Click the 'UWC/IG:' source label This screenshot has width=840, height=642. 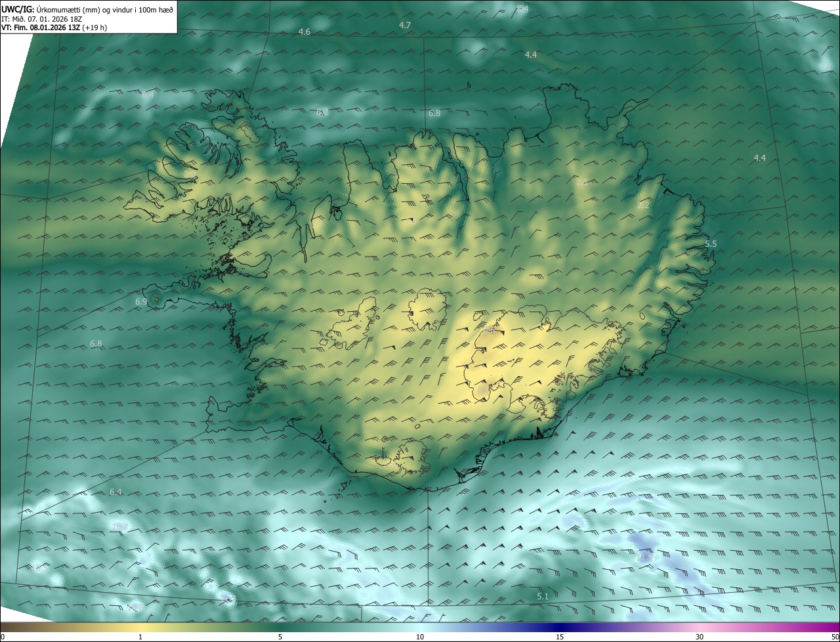pyautogui.click(x=18, y=9)
